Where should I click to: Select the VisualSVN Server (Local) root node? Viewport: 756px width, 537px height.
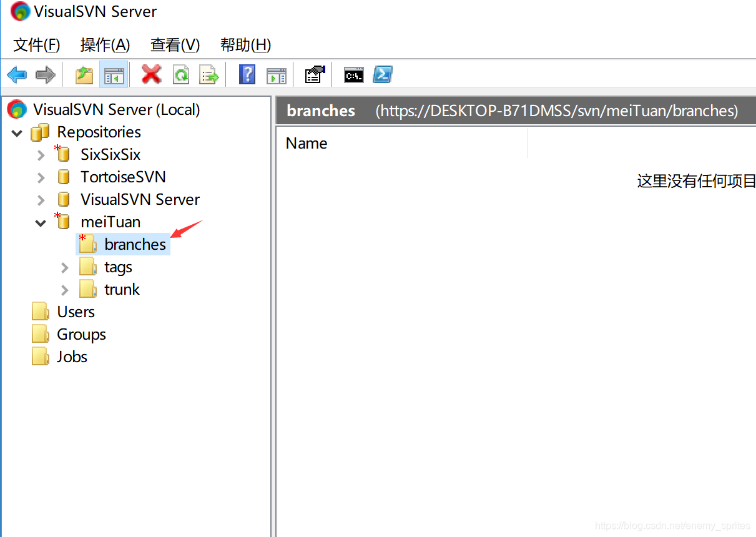117,109
